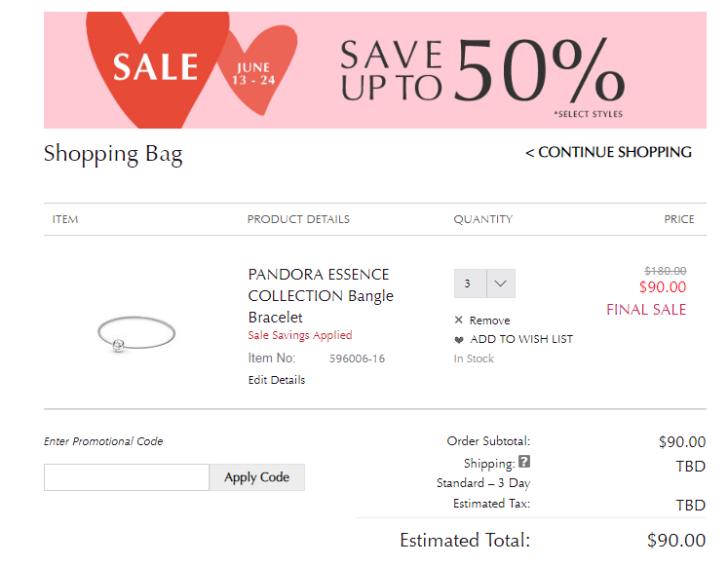The height and width of the screenshot is (566, 728).
Task: Click the heart icon for wish list
Action: coord(459,340)
